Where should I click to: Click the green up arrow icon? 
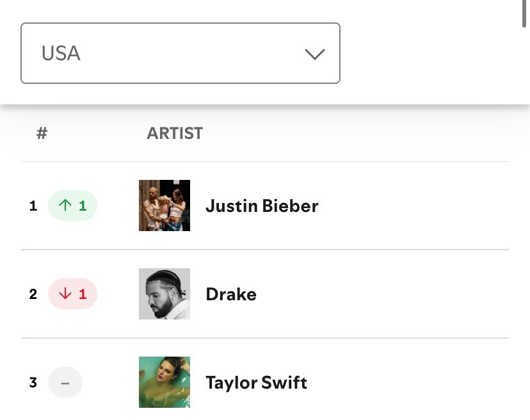tap(65, 206)
